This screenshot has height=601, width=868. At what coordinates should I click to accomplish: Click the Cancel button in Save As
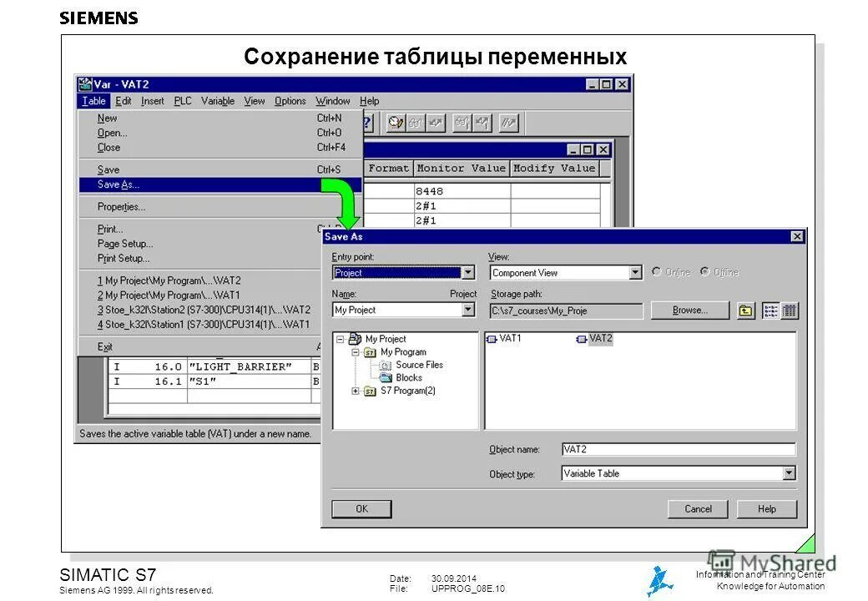click(x=698, y=508)
